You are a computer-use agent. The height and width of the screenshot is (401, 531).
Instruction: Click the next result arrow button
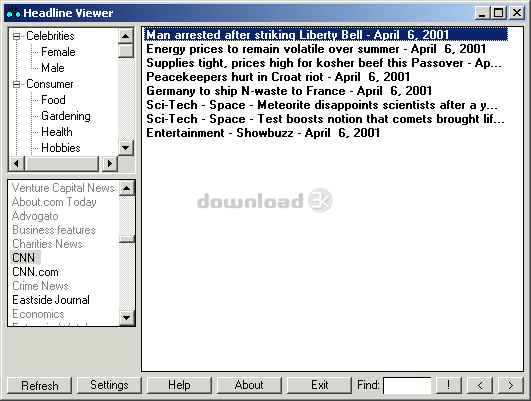(x=511, y=385)
